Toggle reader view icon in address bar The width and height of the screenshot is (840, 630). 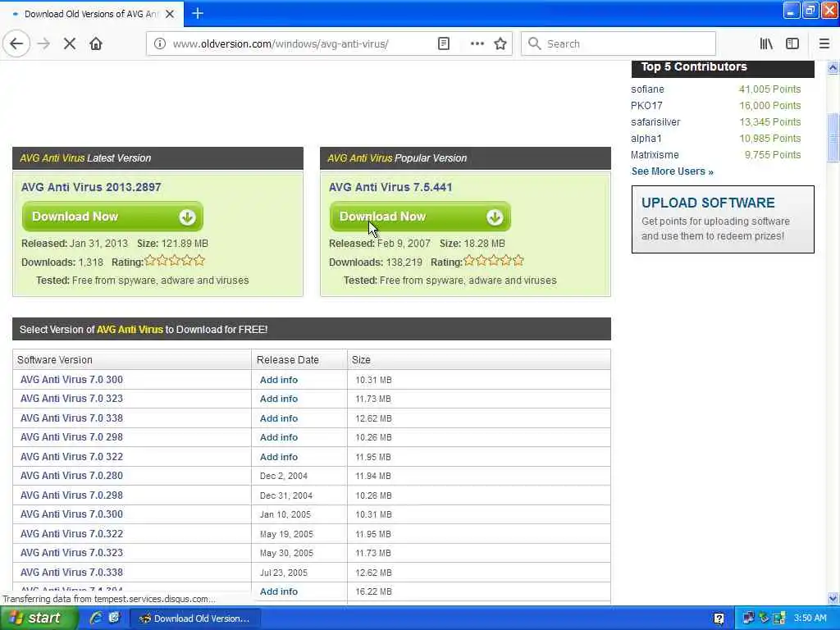point(444,43)
